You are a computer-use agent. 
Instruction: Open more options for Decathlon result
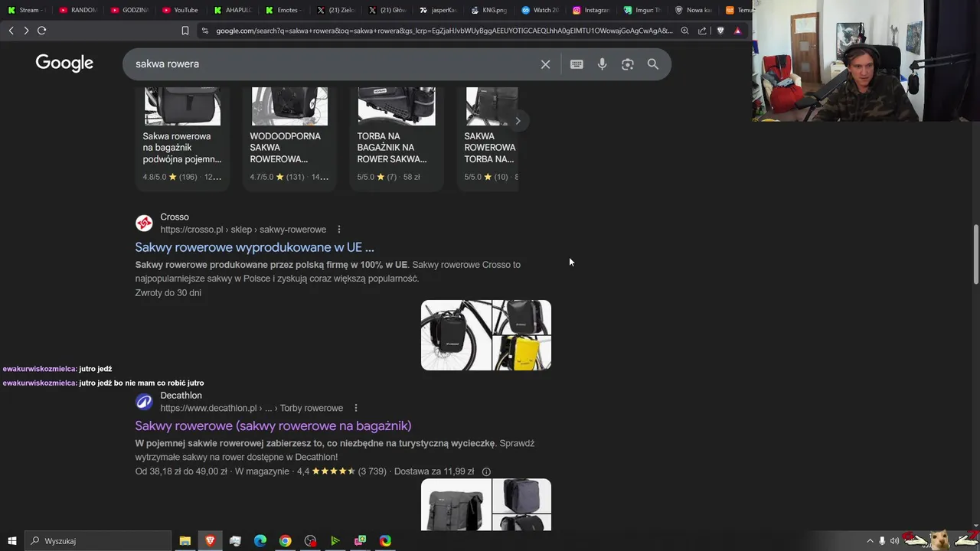355,408
